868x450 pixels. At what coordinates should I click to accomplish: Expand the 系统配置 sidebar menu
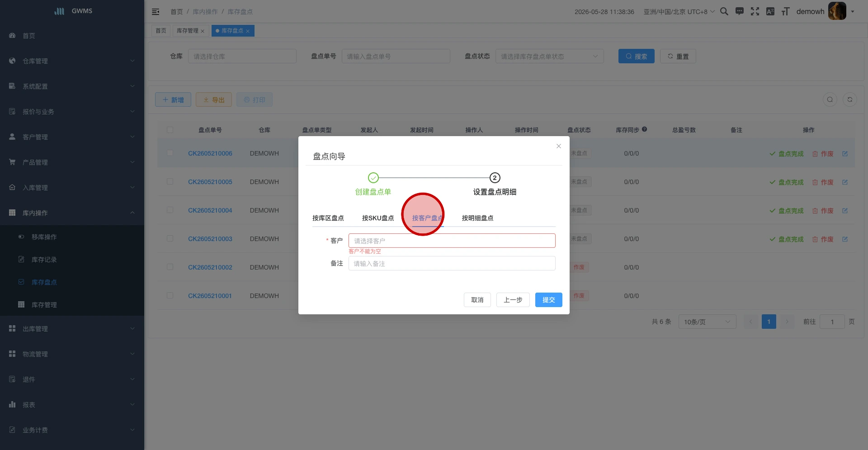[x=72, y=86]
